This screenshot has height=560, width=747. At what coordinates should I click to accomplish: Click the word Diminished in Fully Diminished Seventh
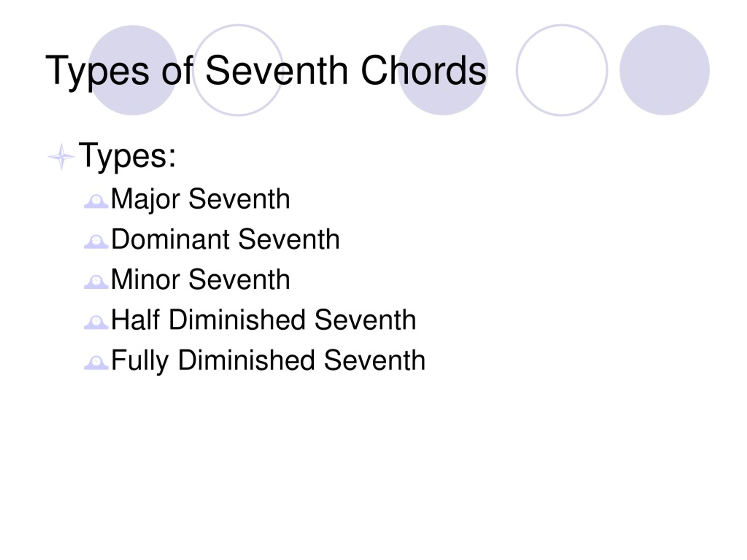(246, 360)
